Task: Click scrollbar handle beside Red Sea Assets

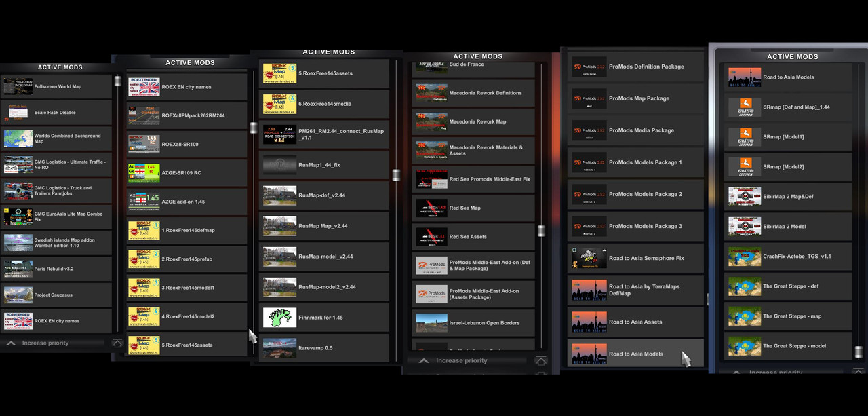Action: pos(541,231)
